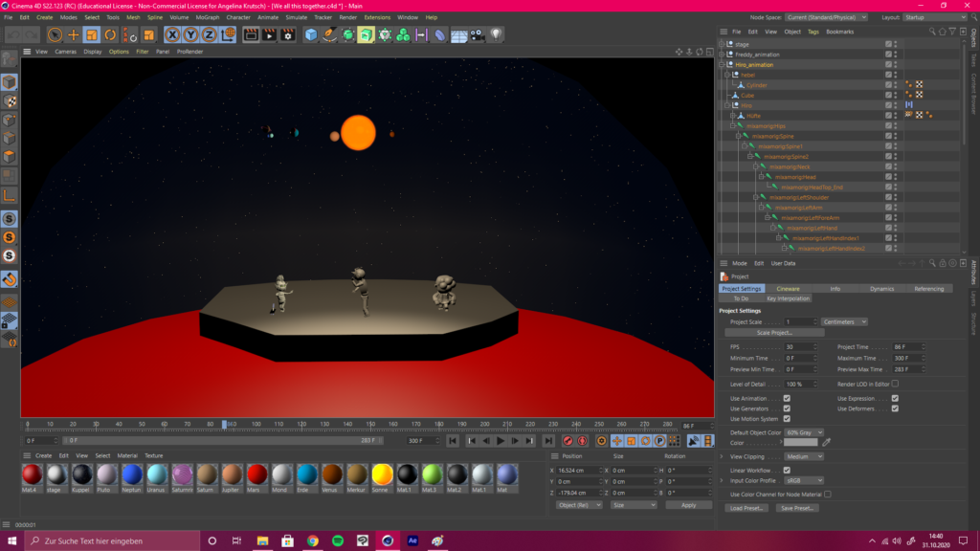Uncheck the Use Animation checkbox
The width and height of the screenshot is (980, 551).
(787, 397)
